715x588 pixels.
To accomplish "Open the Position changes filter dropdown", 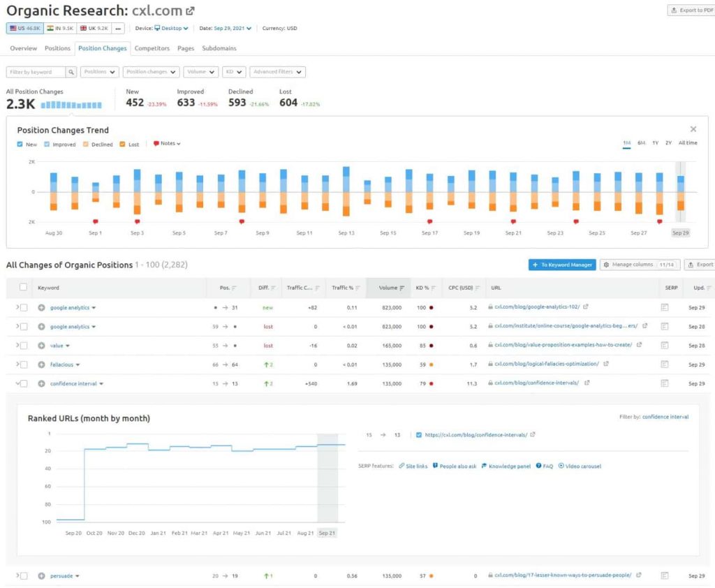I will coord(151,72).
